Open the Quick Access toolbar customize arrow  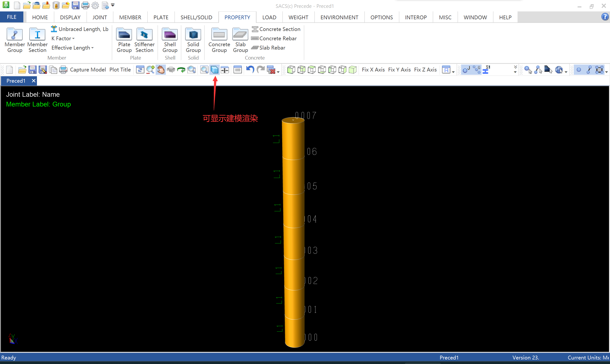click(x=113, y=5)
